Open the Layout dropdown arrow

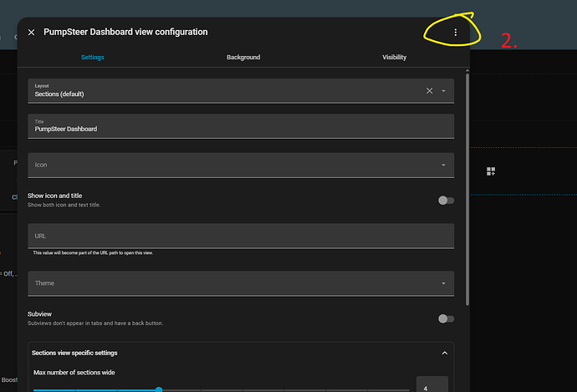(x=443, y=91)
